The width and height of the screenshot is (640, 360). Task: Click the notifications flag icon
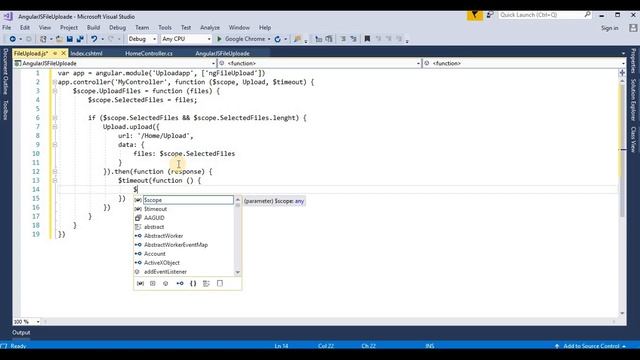point(475,16)
